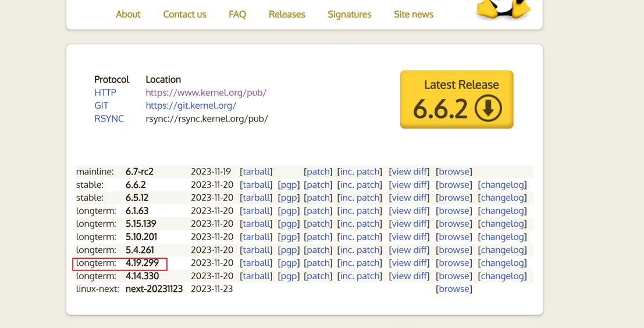
Task: Open patch link for longterm 4.14.330
Action: (x=318, y=276)
